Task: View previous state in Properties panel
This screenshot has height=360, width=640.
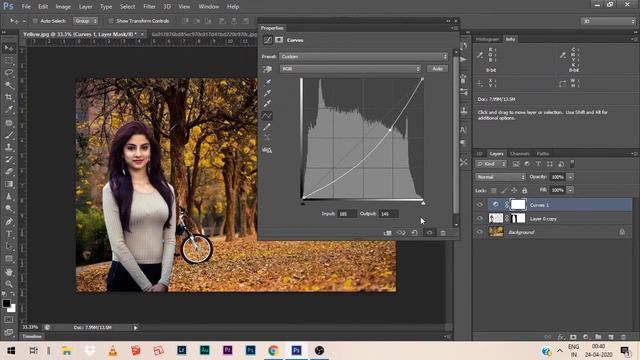Action: [401, 233]
